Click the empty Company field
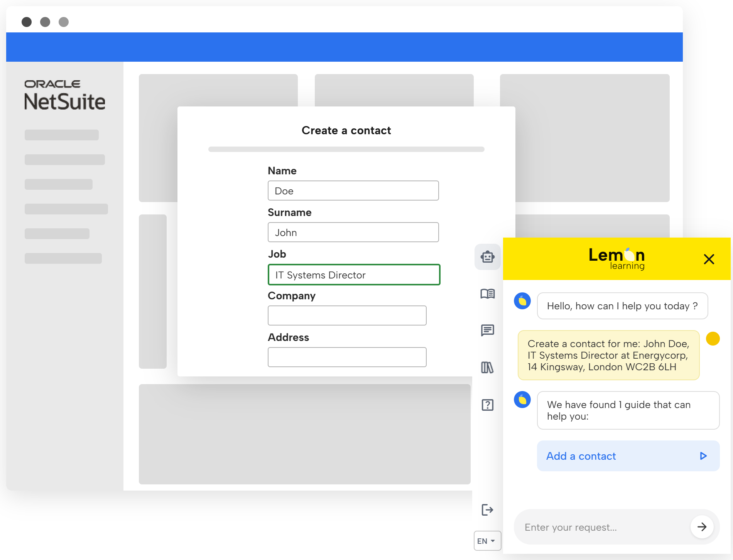Screen dimensions: 733x560 (347, 315)
